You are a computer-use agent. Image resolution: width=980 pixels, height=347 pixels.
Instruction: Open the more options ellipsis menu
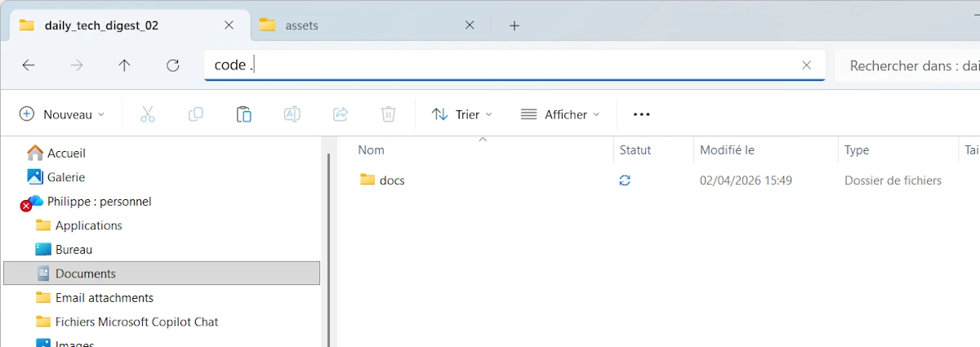642,114
